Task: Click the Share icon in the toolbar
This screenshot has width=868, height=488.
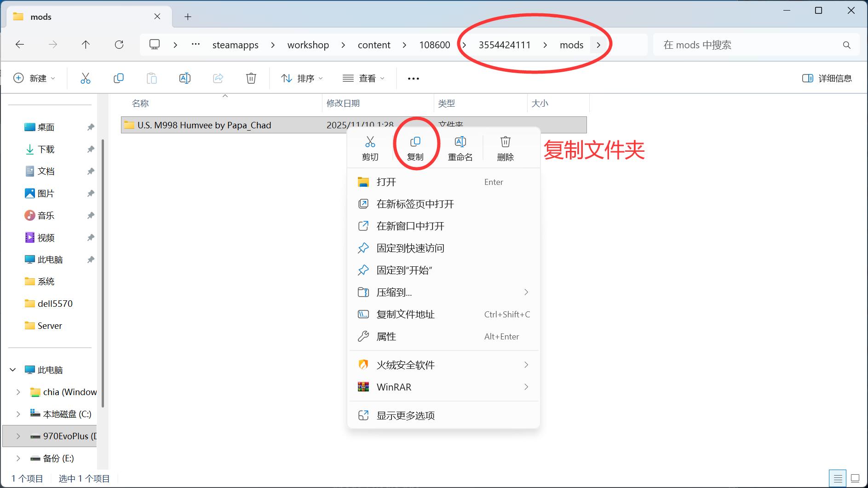Action: pos(218,78)
